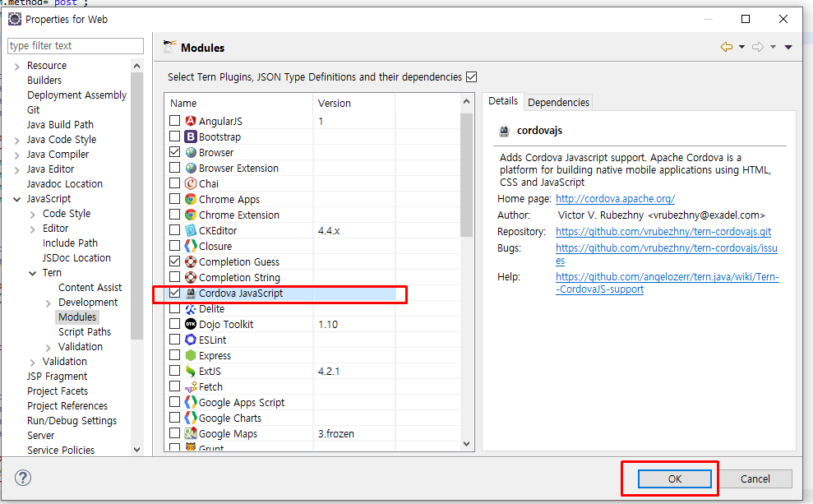This screenshot has width=813, height=504.
Task: Click the Browser Extension globe icon
Action: tap(191, 168)
